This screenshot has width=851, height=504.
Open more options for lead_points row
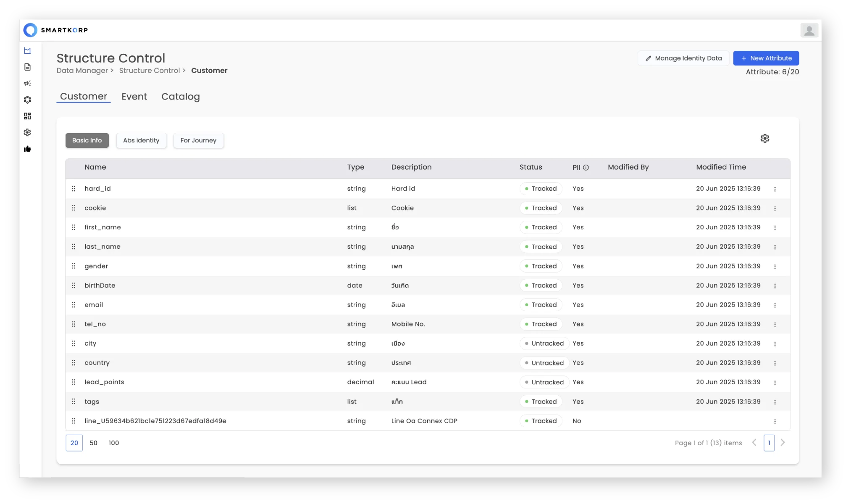click(x=775, y=382)
